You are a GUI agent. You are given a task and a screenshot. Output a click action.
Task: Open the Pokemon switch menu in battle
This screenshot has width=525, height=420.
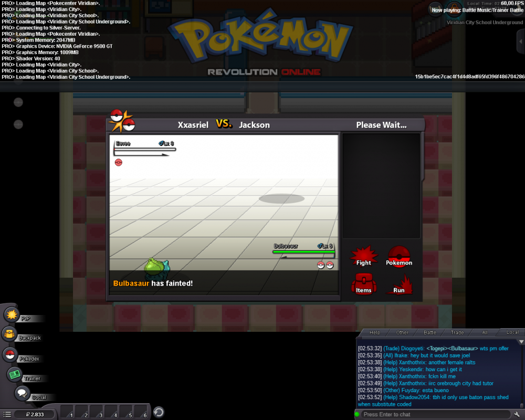pyautogui.click(x=399, y=256)
